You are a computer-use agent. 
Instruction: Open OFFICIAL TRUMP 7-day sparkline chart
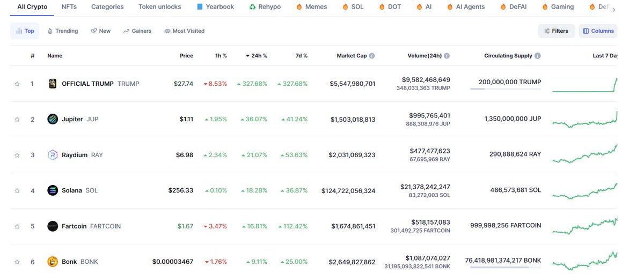coord(585,85)
